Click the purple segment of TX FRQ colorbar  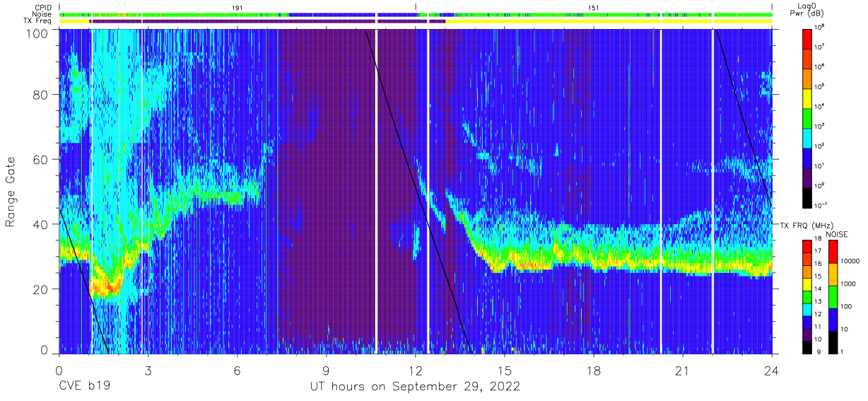[807, 334]
